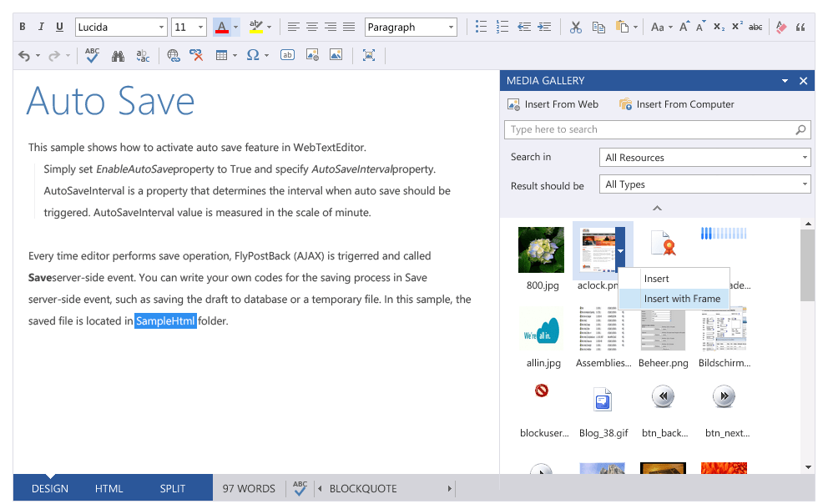Switch to the HTML tab

[109, 488]
